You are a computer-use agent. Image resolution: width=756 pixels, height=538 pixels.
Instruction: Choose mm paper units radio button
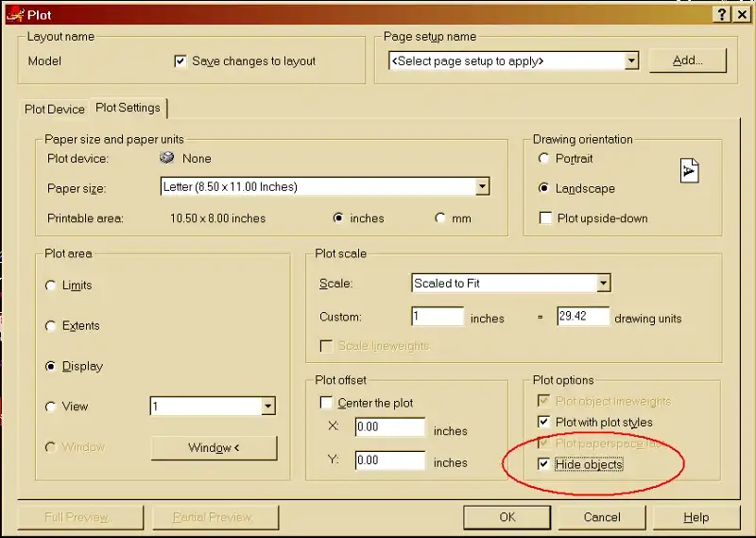point(440,218)
